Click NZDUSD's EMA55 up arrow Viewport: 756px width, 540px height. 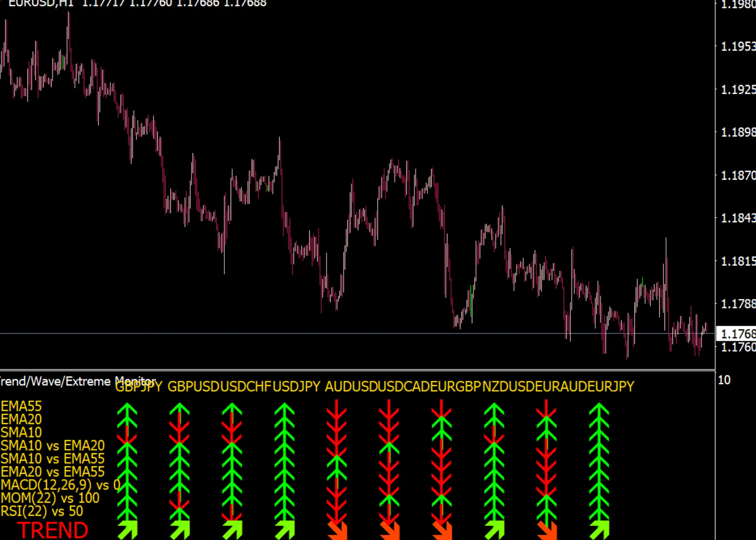494,409
